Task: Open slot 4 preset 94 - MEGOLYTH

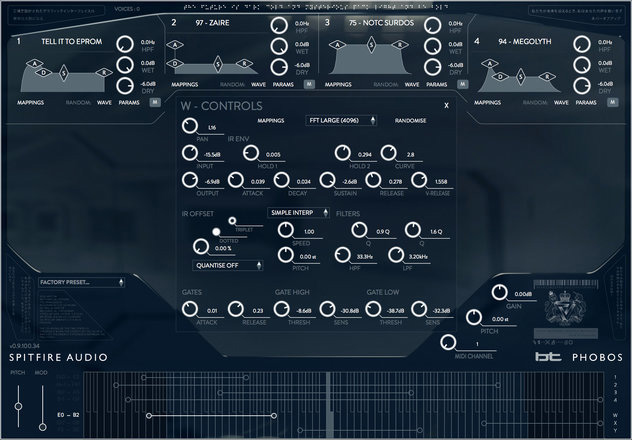Action: click(525, 42)
